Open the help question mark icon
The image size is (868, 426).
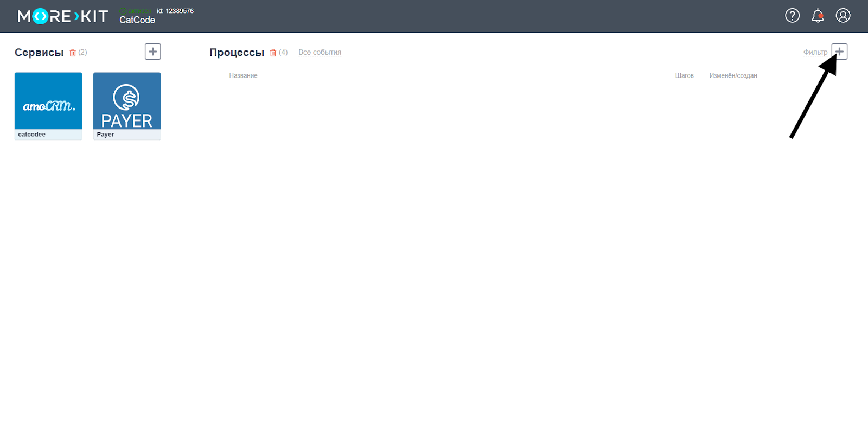(793, 16)
